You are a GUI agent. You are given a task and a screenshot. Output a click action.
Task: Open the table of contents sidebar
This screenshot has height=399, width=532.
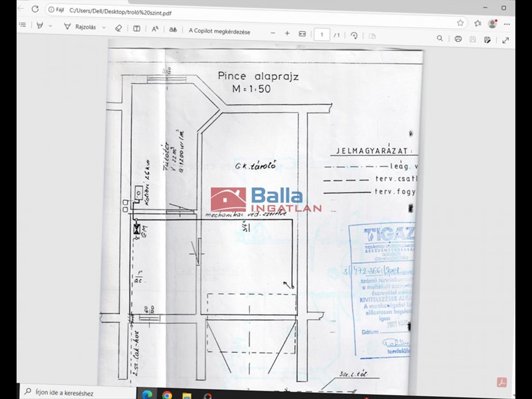(23, 26)
